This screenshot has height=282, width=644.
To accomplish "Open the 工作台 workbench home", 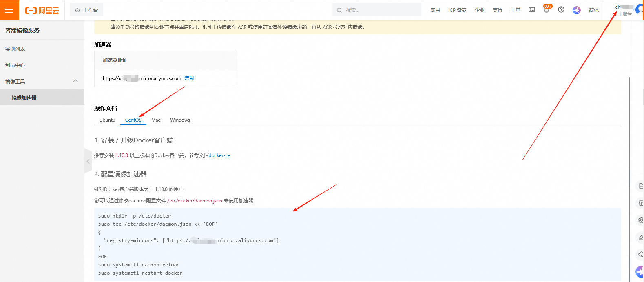I will pos(86,10).
